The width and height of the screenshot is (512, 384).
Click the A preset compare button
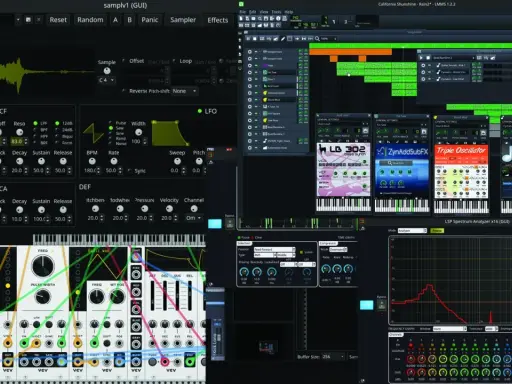(115, 20)
